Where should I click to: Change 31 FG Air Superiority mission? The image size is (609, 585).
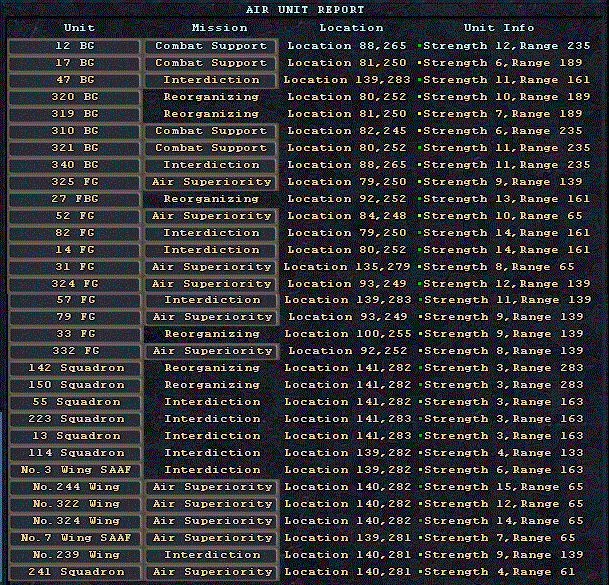point(211,267)
